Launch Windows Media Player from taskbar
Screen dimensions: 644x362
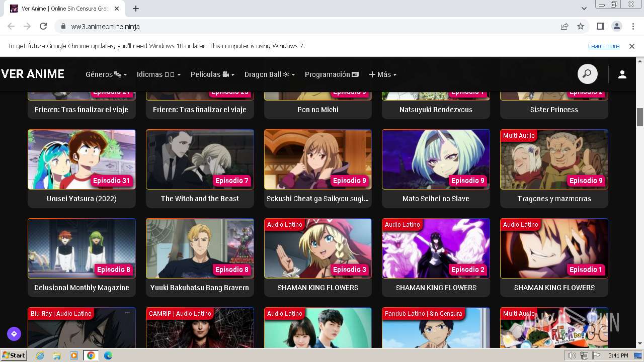pos(74,355)
